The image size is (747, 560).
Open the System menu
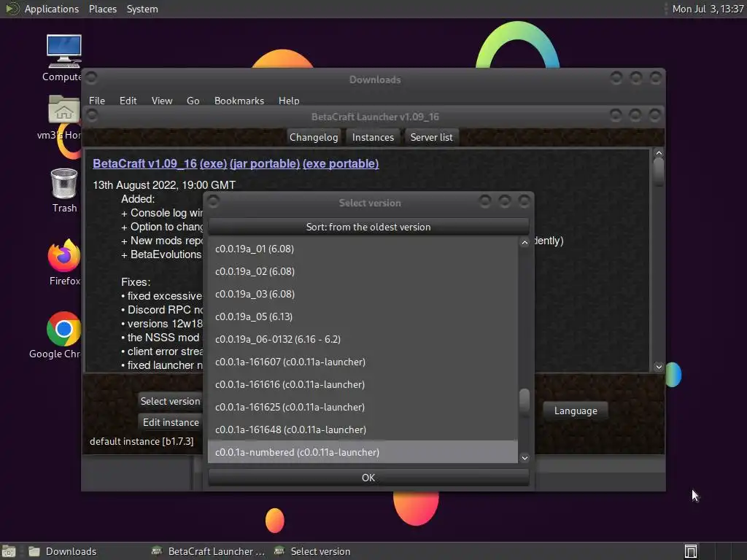142,9
